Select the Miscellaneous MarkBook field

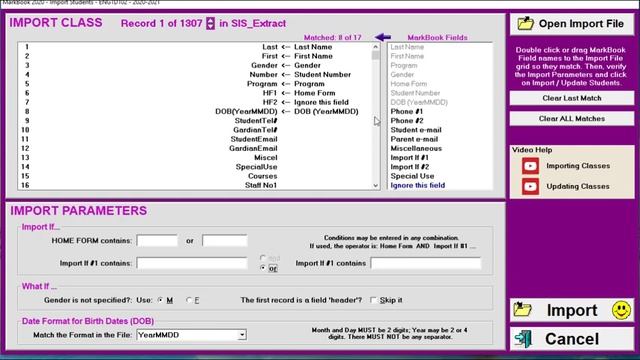[x=416, y=149]
